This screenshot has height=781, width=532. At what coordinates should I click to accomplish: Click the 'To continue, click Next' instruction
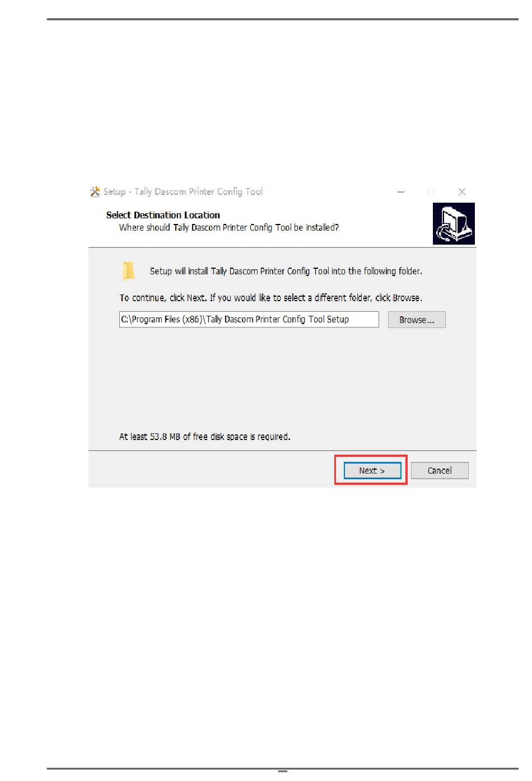click(x=270, y=298)
